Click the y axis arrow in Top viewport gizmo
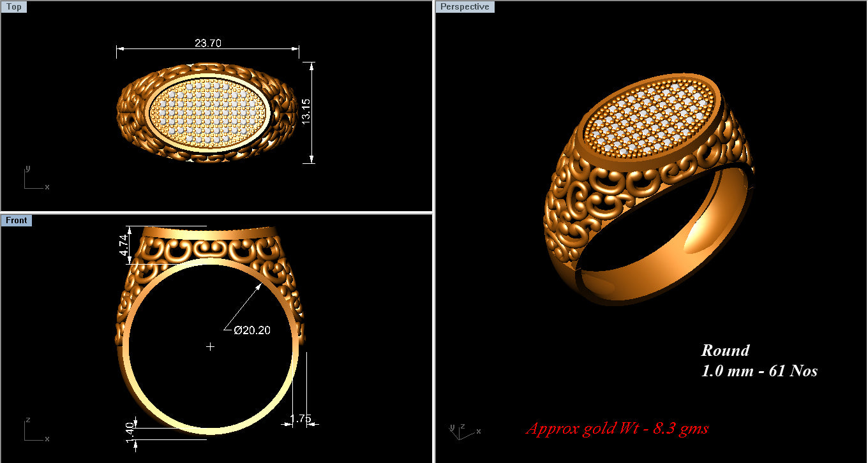Viewport: 868px width, 463px height. (x=27, y=169)
